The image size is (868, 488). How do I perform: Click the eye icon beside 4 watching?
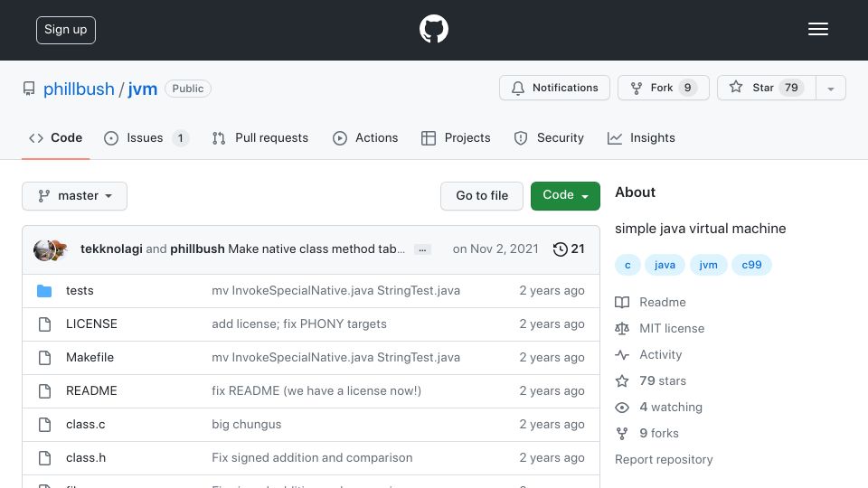622,408
